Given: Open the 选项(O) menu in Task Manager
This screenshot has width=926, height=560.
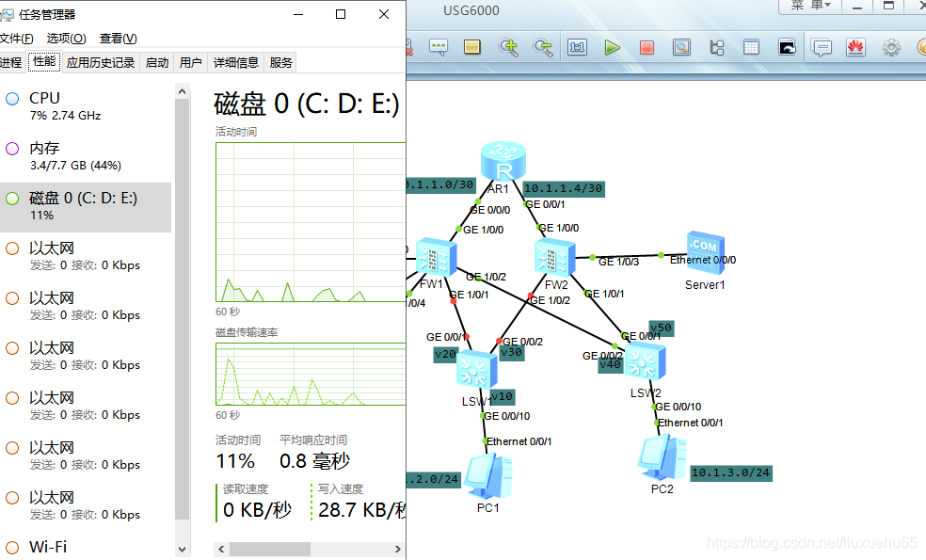Looking at the screenshot, I should click(x=66, y=39).
